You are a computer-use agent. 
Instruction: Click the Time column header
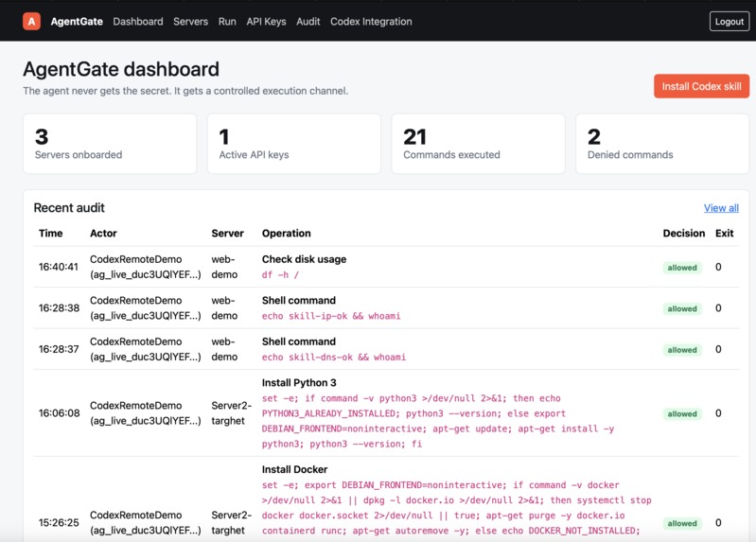click(x=51, y=234)
